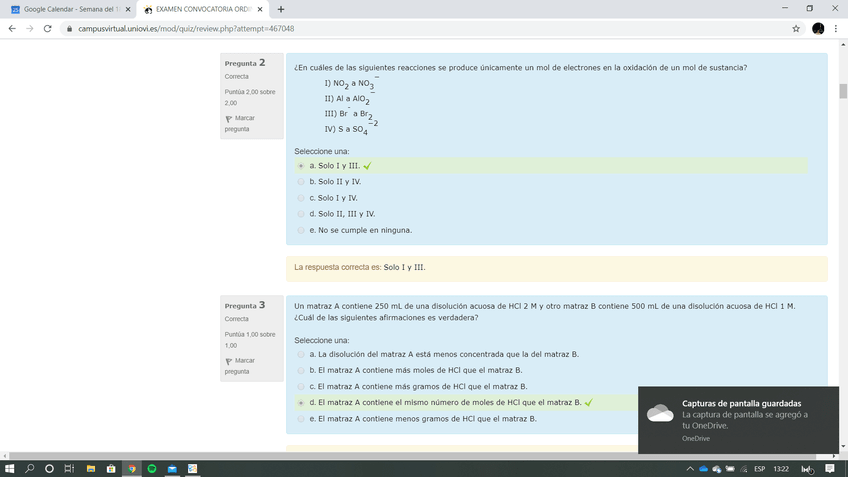
Task: Open the OneDrive screenshot saved notification
Action: tap(738, 420)
